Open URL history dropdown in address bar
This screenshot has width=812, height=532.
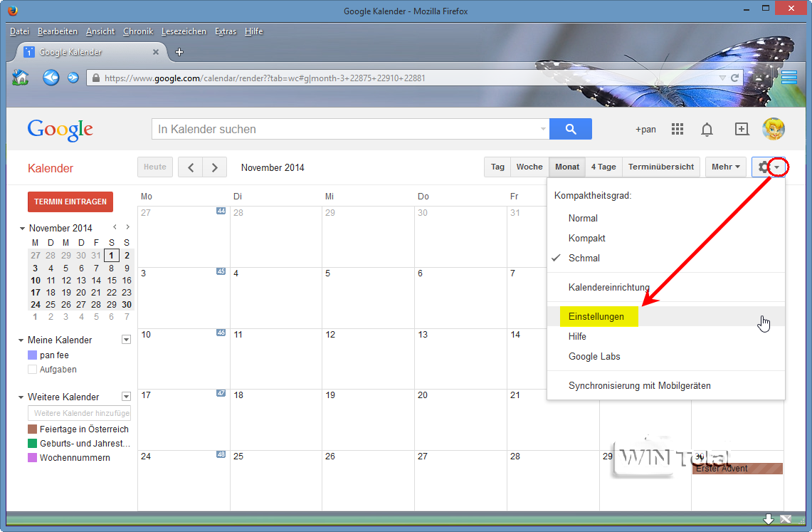722,78
